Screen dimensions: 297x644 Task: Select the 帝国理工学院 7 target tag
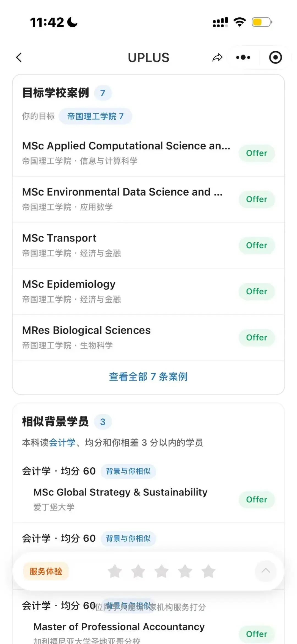[95, 116]
